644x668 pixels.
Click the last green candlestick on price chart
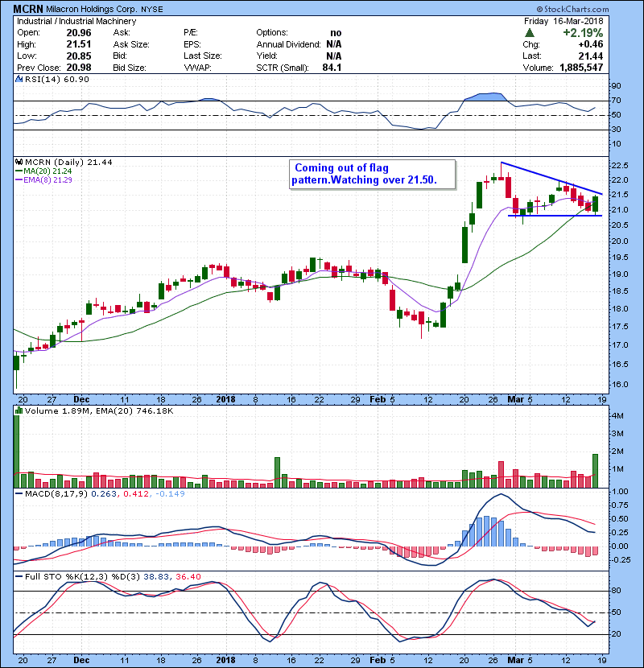tap(595, 204)
